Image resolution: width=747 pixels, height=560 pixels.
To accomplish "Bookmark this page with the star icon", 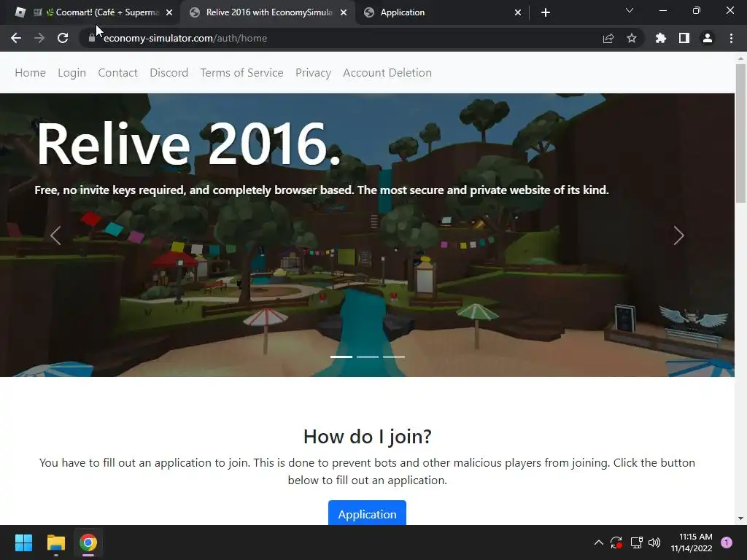I will pos(632,38).
